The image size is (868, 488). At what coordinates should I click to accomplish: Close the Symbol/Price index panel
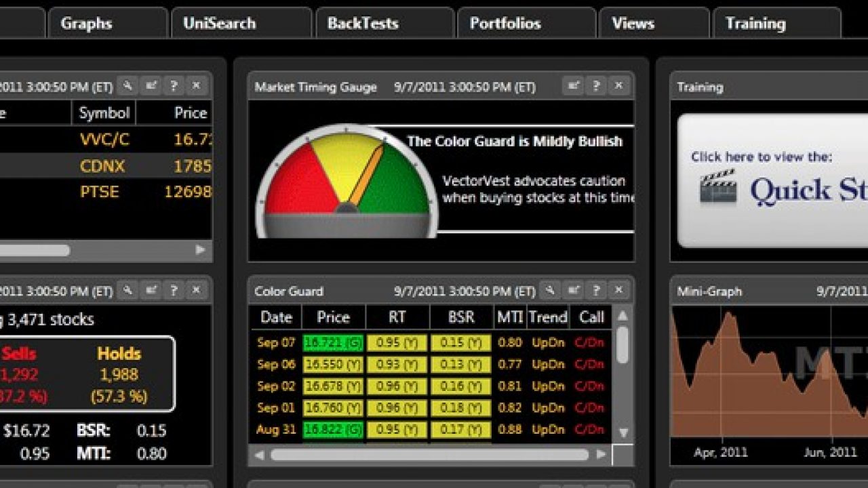tap(197, 85)
